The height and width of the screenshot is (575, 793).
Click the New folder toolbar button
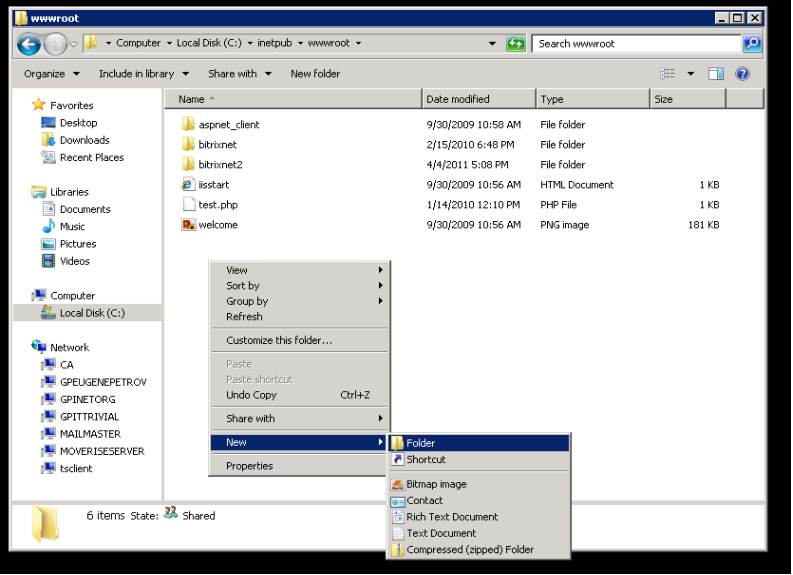point(315,74)
